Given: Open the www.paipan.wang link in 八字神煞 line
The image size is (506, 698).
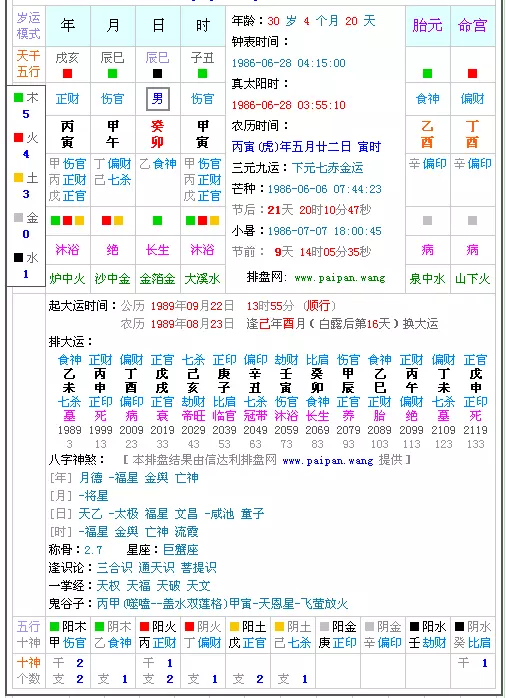Looking at the screenshot, I should (x=328, y=460).
